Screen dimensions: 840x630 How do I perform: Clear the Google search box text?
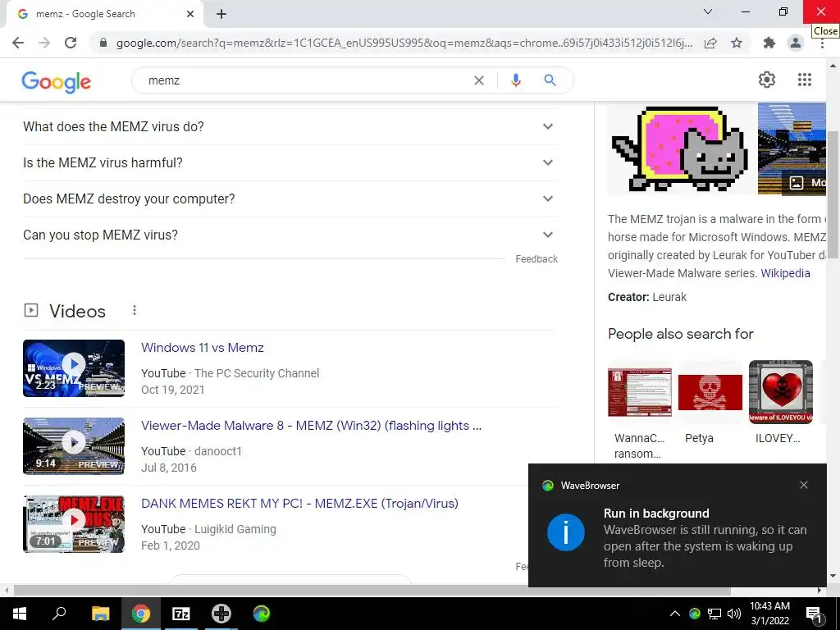(x=479, y=80)
